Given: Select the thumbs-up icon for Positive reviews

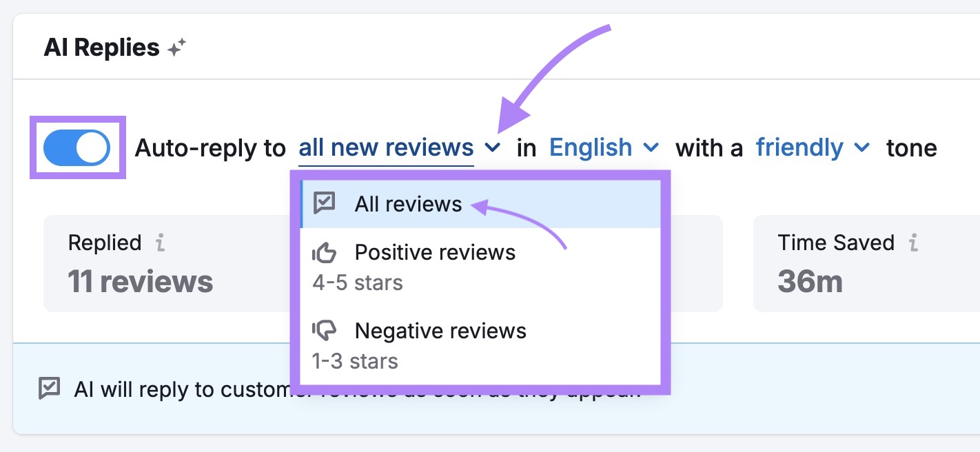Looking at the screenshot, I should (325, 252).
